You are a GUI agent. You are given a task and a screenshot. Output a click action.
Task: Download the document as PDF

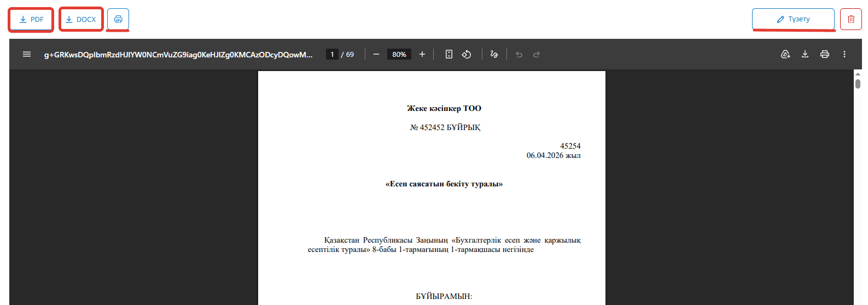pos(31,19)
